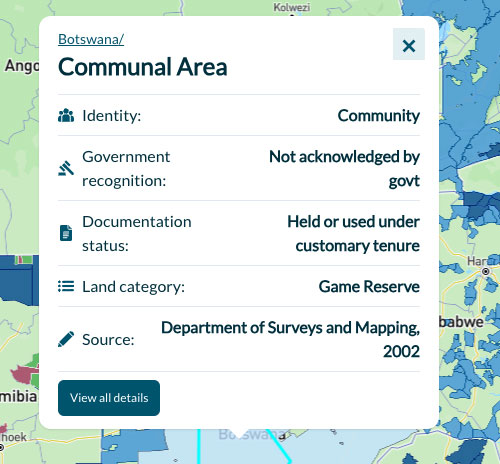Screen dimensions: 500x464
Task: Click the Source: label
Action: pos(108,340)
